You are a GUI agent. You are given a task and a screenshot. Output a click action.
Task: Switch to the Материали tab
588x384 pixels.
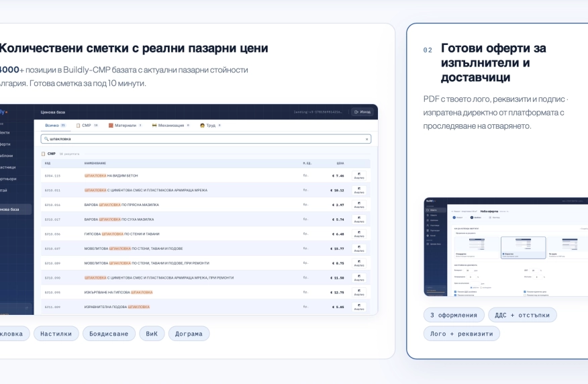coord(125,126)
